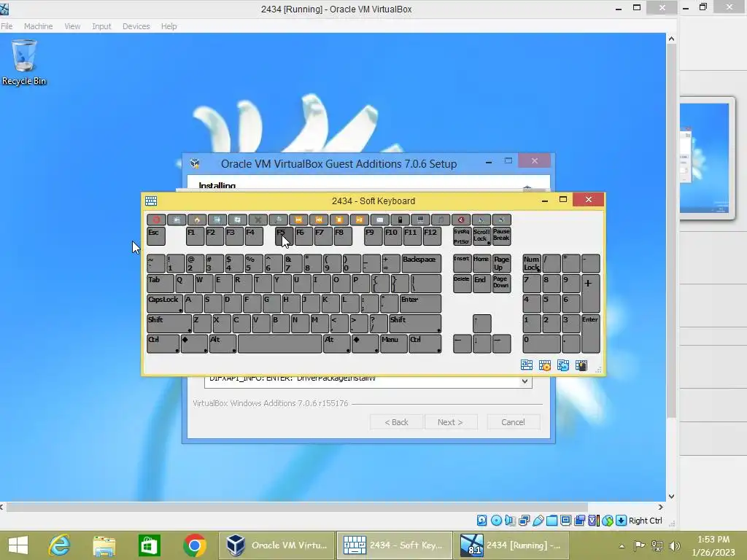The width and height of the screenshot is (747, 560).
Task: Click keyboard capture arrow status icon
Action: click(621, 521)
